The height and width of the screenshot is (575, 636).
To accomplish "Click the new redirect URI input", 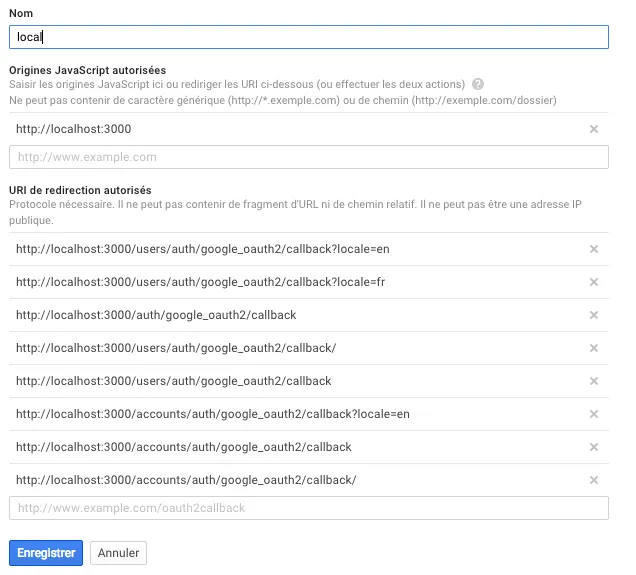I will coord(308,508).
